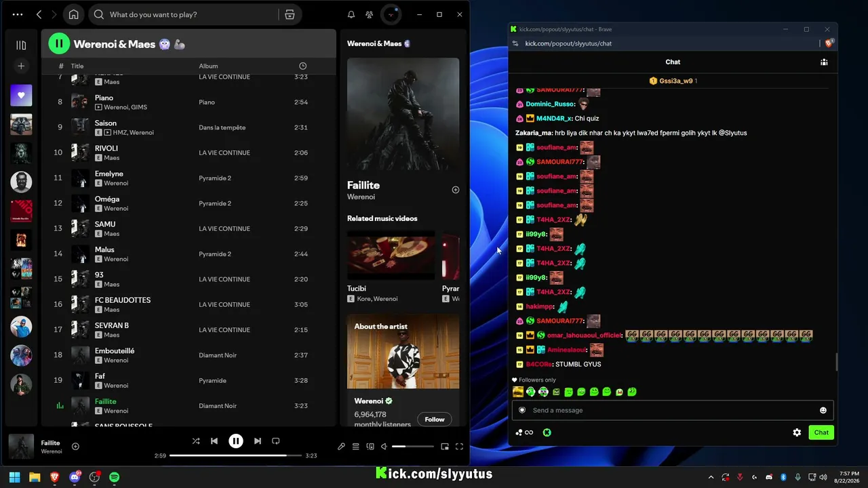Toggle shuffle playback

pos(196,441)
